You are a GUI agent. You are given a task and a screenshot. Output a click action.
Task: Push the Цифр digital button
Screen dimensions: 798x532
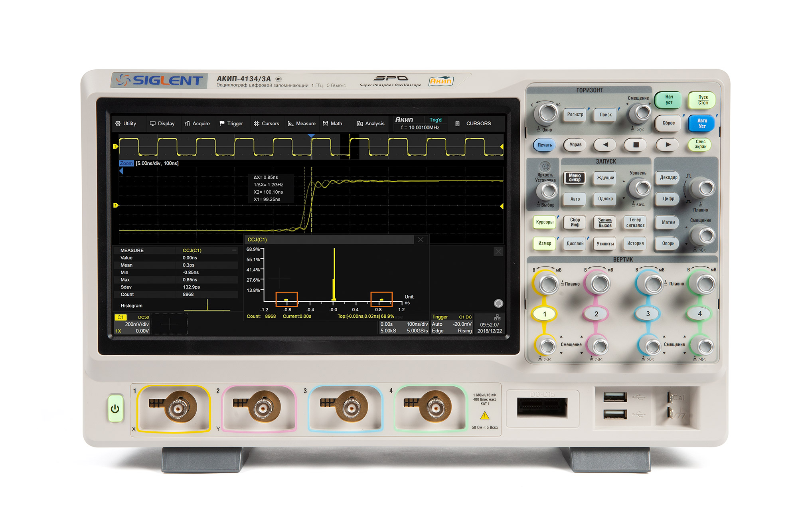click(668, 199)
